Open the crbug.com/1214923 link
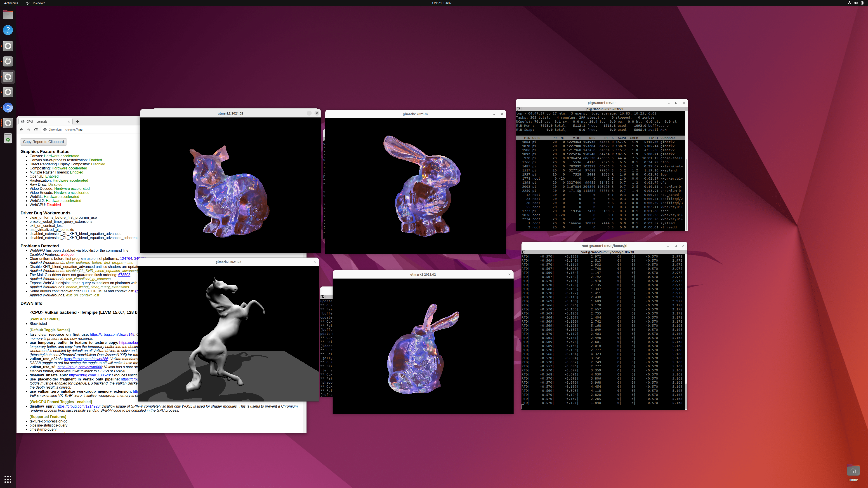The height and width of the screenshot is (488, 868). pos(78,406)
